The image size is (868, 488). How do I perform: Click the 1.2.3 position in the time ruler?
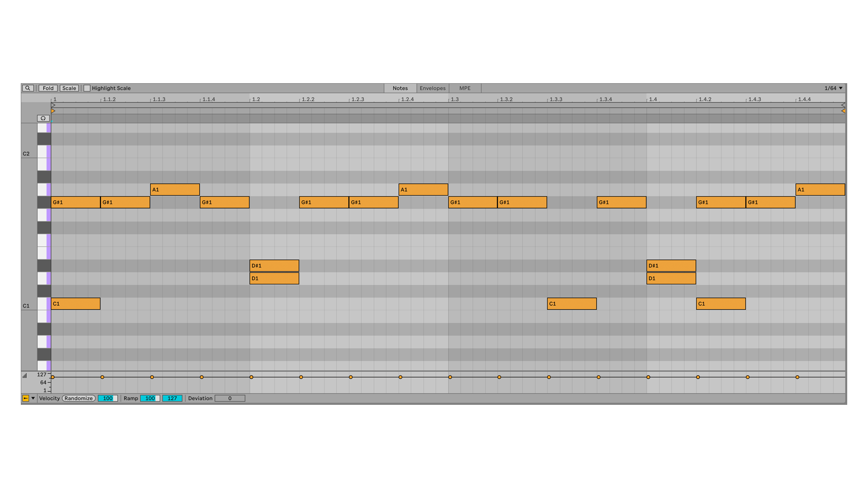[x=358, y=99]
